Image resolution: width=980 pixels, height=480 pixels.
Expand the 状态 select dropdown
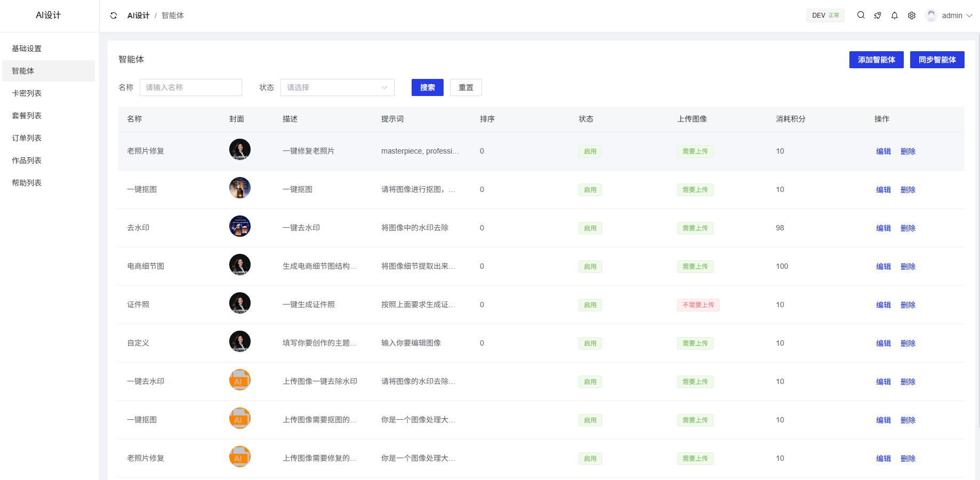(x=337, y=87)
